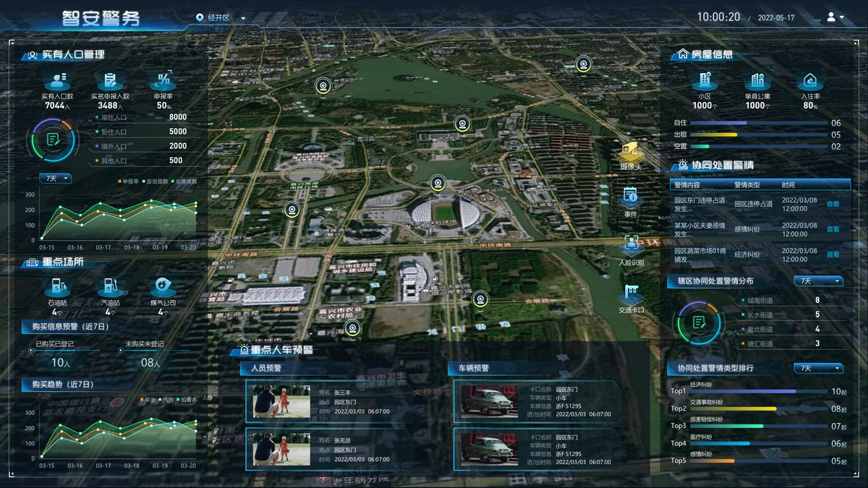
Task: Toggle the 人脸识别 face recognition layer
Action: (x=631, y=248)
